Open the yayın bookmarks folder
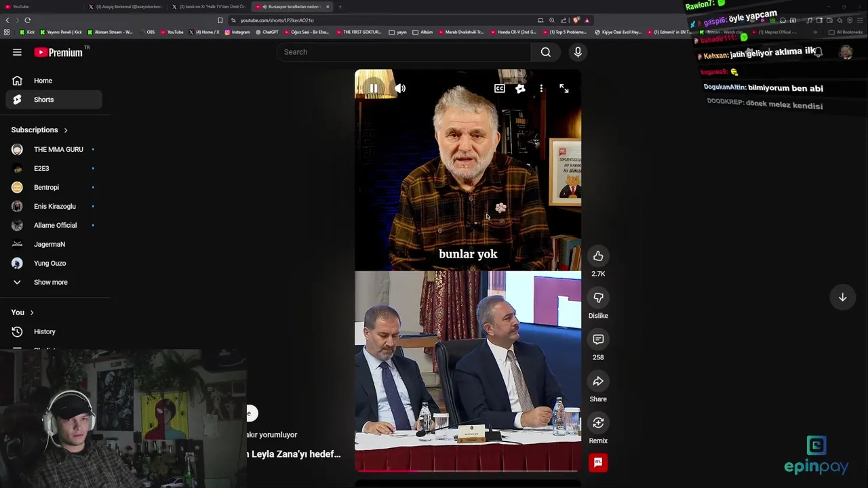The width and height of the screenshot is (868, 488). 397,32
